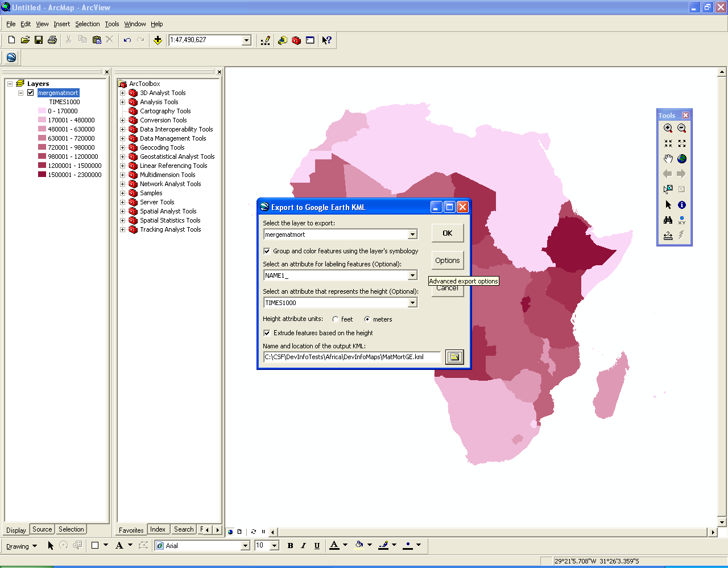The image size is (728, 568).
Task: Expand the 3D Analyst Tools toolbox
Action: 122,93
